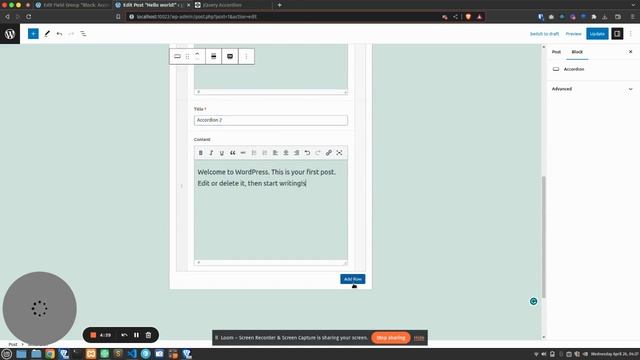Screen dimensions: 640x360
Task: Open the post Preview
Action: (573, 34)
